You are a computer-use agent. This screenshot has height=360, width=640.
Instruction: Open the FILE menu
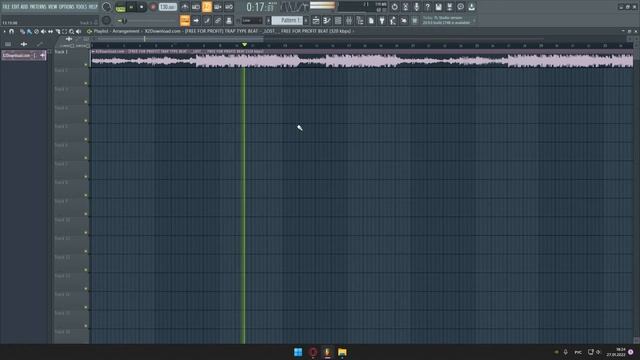pyautogui.click(x=6, y=7)
